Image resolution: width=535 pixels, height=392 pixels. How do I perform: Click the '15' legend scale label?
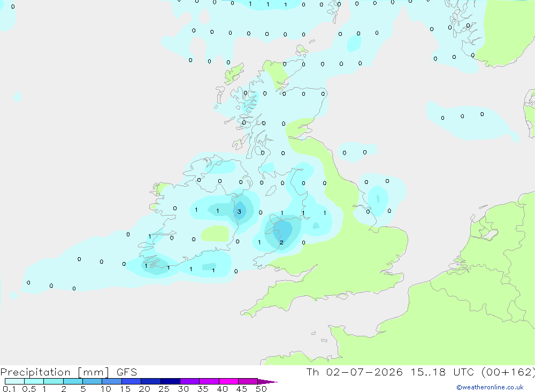[125, 389]
